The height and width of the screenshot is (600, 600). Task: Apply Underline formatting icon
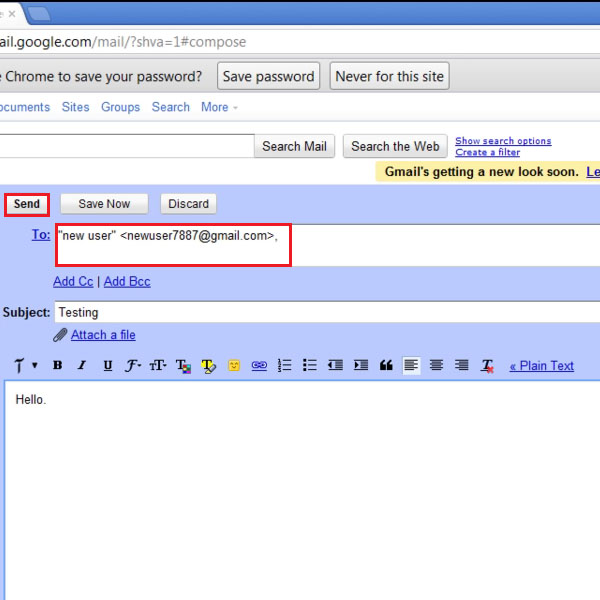coord(108,366)
